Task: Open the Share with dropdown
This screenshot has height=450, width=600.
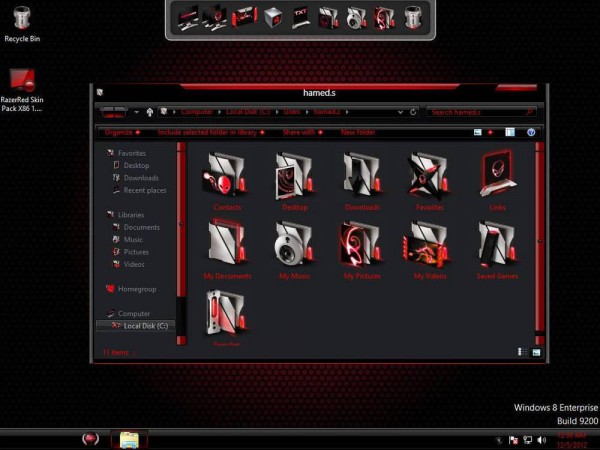Action: (x=302, y=132)
